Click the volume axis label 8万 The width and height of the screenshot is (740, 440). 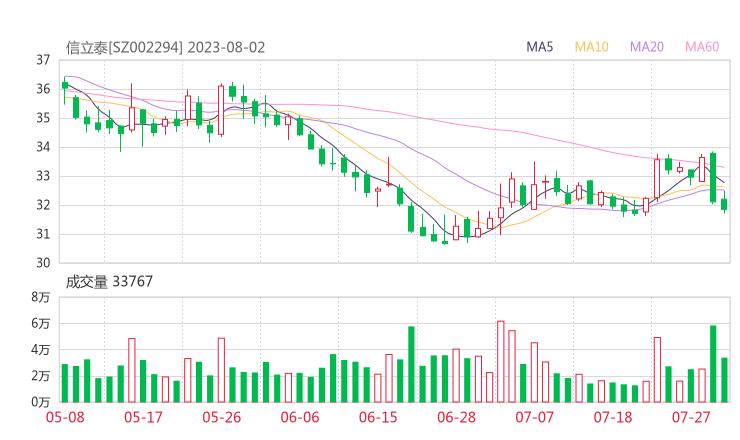tap(41, 297)
